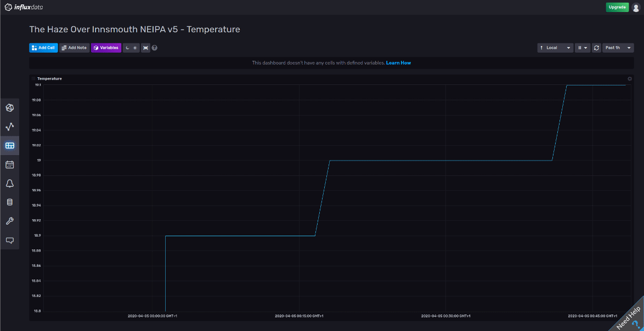Image resolution: width=644 pixels, height=331 pixels.
Task: Open the Tasks calendar icon
Action: coord(9,164)
